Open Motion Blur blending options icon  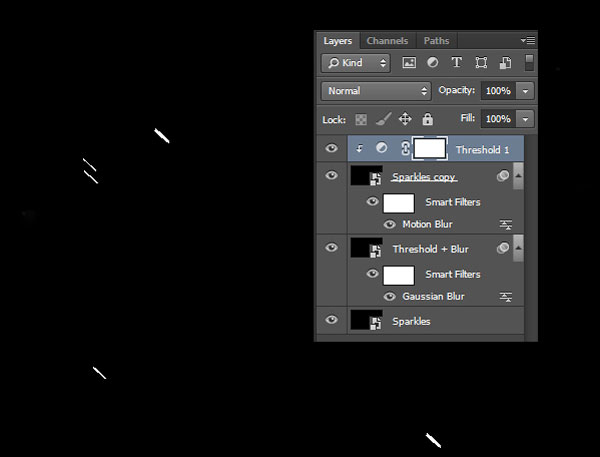[x=505, y=224]
